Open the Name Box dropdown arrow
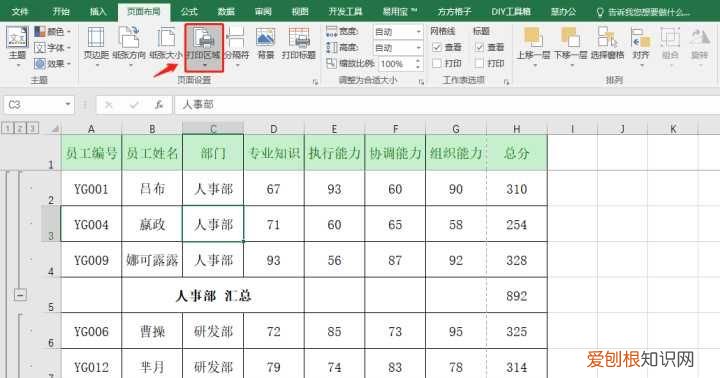 point(68,104)
